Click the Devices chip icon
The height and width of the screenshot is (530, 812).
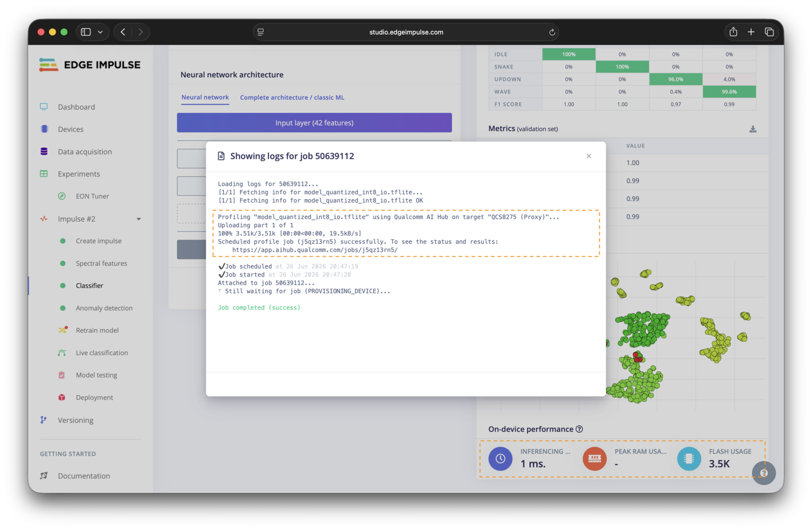44,129
